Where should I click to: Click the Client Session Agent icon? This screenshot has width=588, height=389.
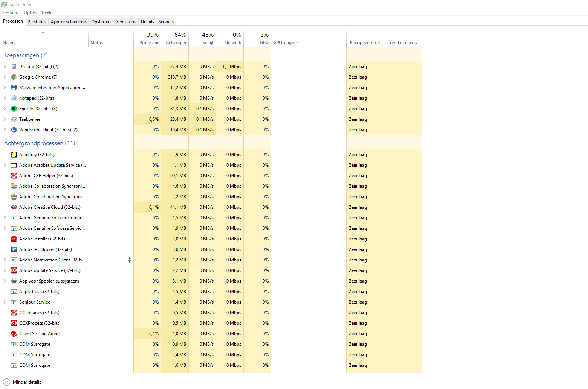pyautogui.click(x=14, y=334)
